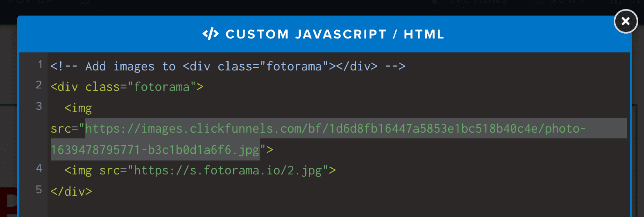Viewport: 644px width, 217px height.
Task: Place cursor on the first img tag
Action: coord(78,108)
